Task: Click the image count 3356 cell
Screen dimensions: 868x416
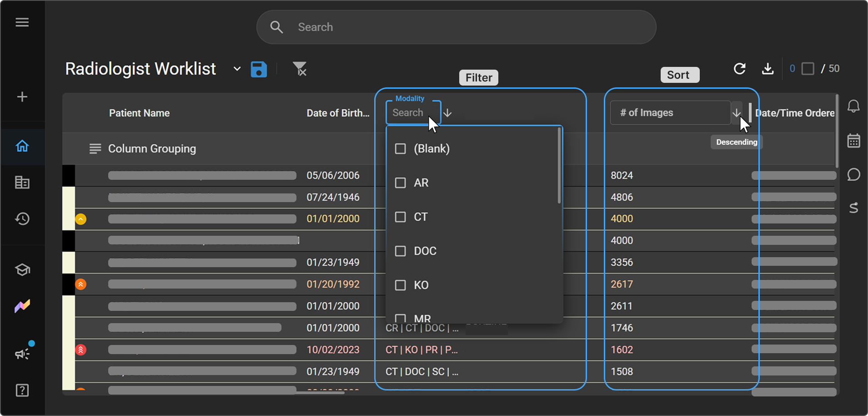Action: point(622,263)
